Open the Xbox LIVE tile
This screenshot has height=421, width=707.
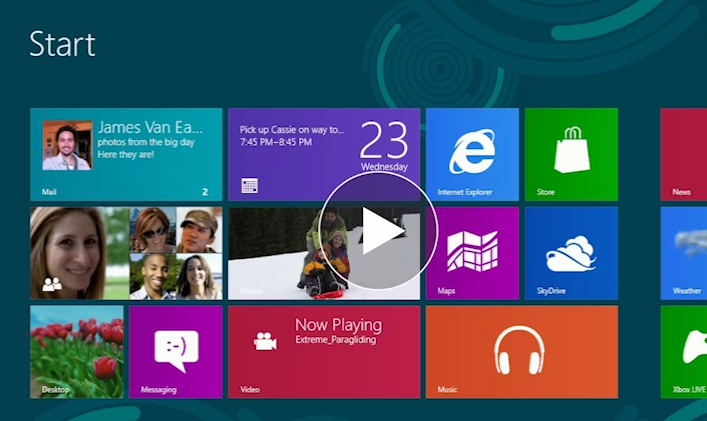[684, 352]
